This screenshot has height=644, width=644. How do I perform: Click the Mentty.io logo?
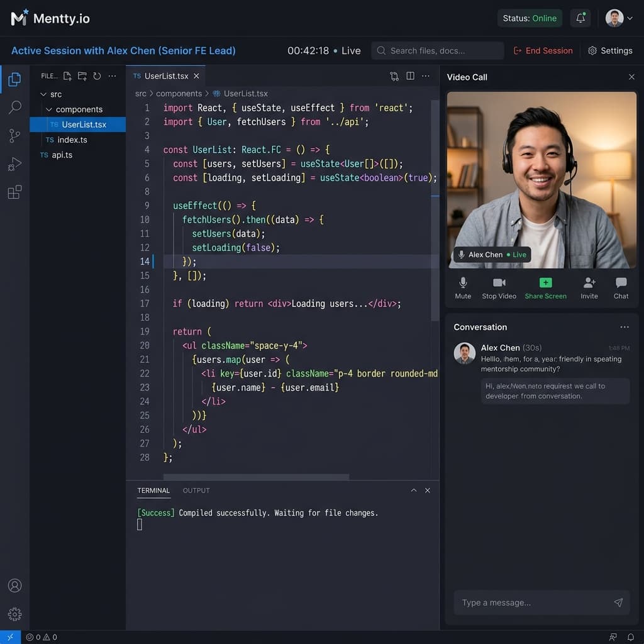click(50, 18)
